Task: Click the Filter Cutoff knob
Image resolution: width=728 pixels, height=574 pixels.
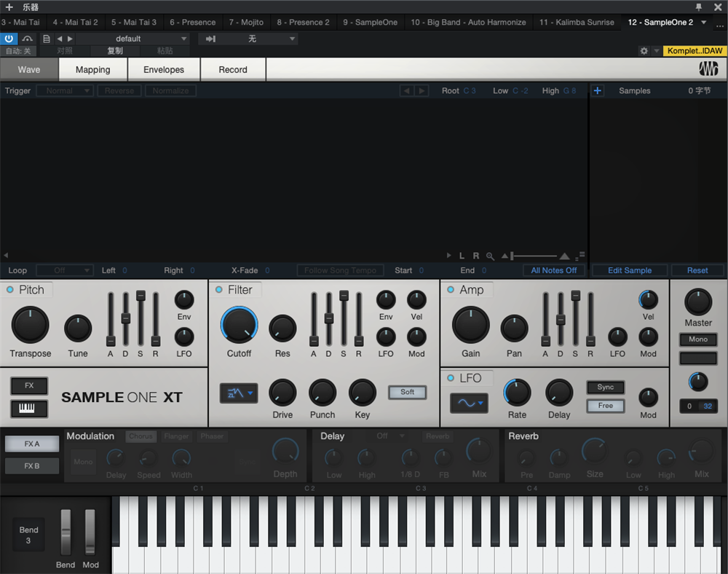Action: pos(239,325)
